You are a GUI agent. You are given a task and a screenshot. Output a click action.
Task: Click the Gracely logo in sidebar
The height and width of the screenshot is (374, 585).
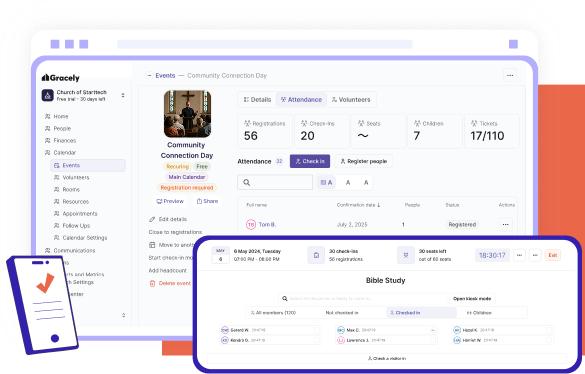(60, 78)
